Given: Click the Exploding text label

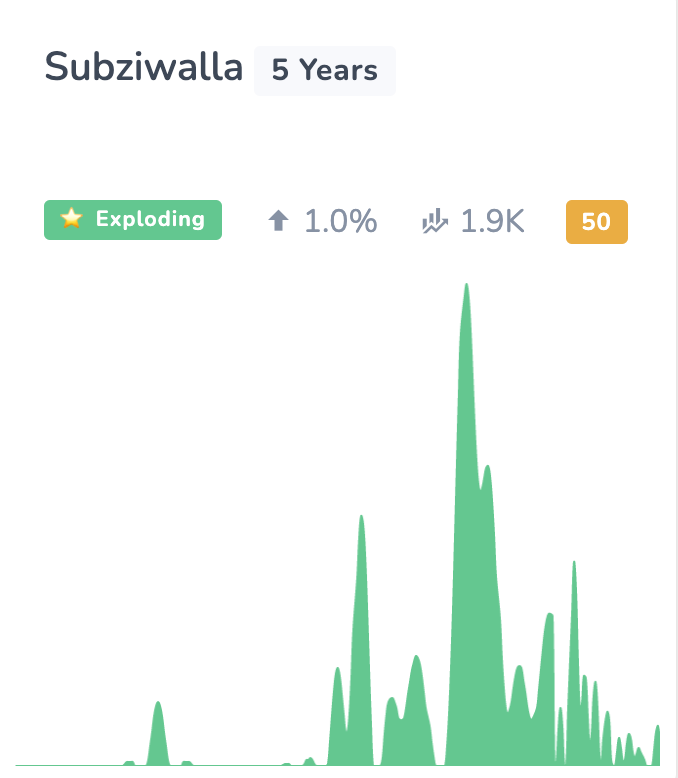Looking at the screenshot, I should pos(150,219).
